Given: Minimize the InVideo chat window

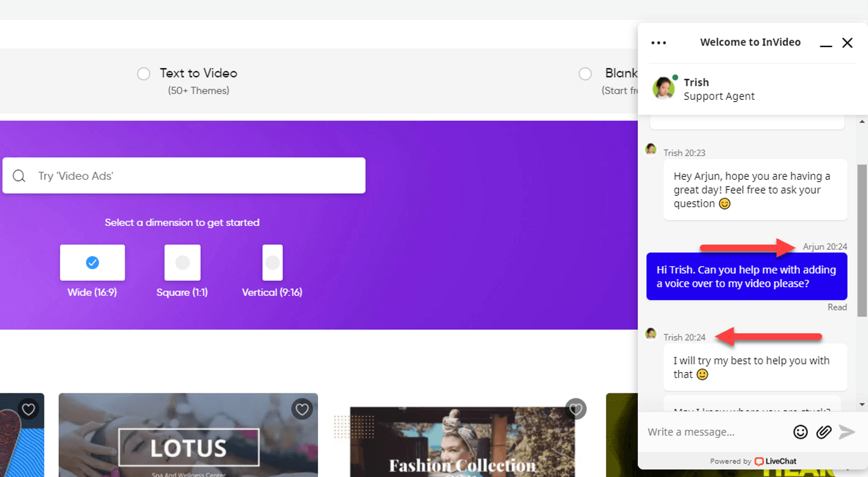Looking at the screenshot, I should pos(826,43).
